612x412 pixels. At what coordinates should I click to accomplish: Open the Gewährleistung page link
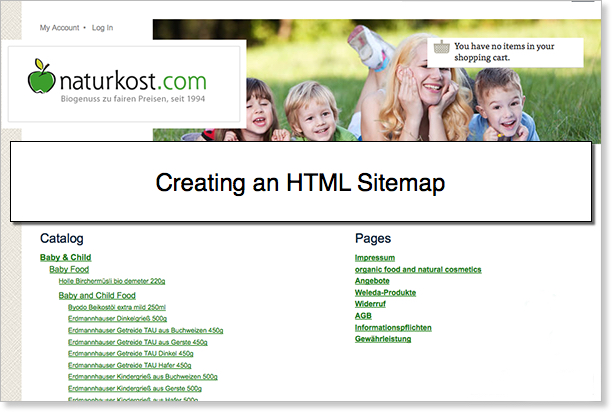(383, 339)
